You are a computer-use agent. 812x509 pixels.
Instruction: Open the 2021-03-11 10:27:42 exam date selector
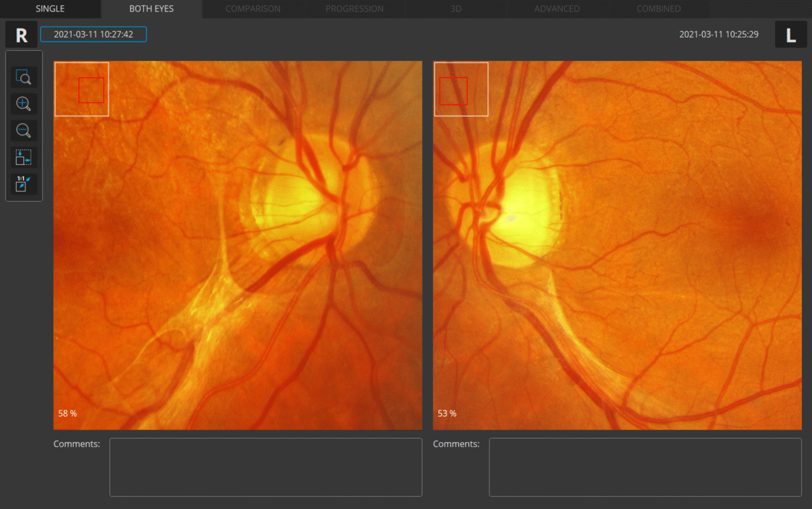coord(94,34)
